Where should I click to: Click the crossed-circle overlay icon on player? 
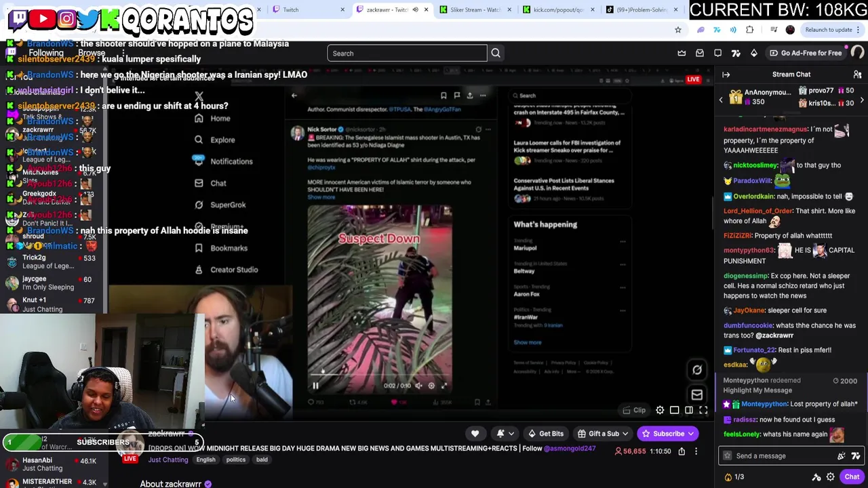696,370
